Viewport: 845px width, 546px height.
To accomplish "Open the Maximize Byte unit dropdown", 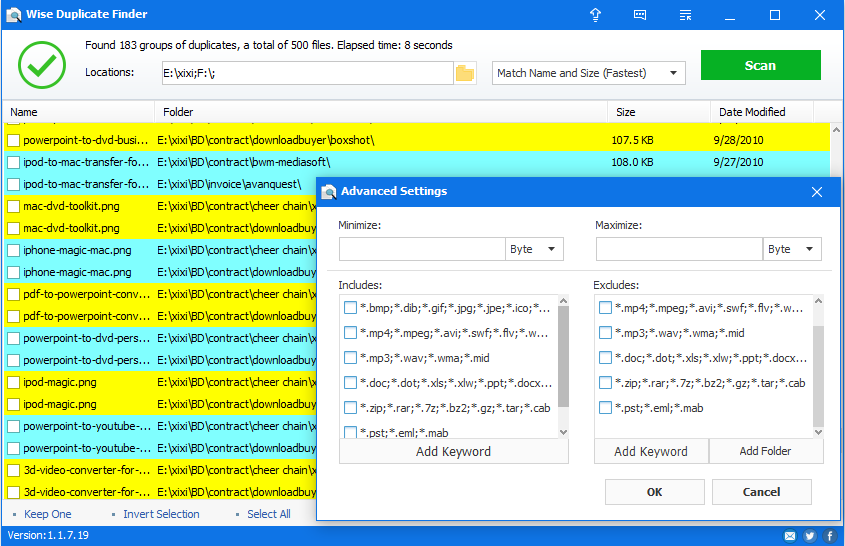I will 792,249.
